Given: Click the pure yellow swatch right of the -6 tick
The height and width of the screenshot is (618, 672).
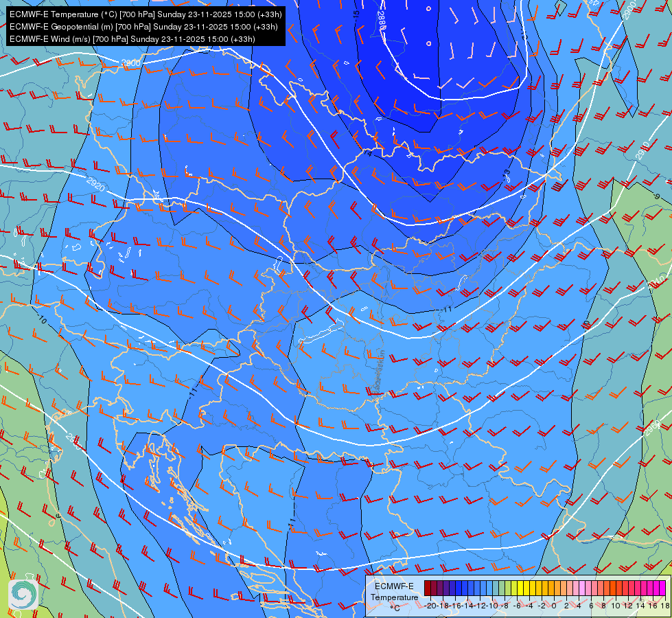Looking at the screenshot, I should point(520,588).
